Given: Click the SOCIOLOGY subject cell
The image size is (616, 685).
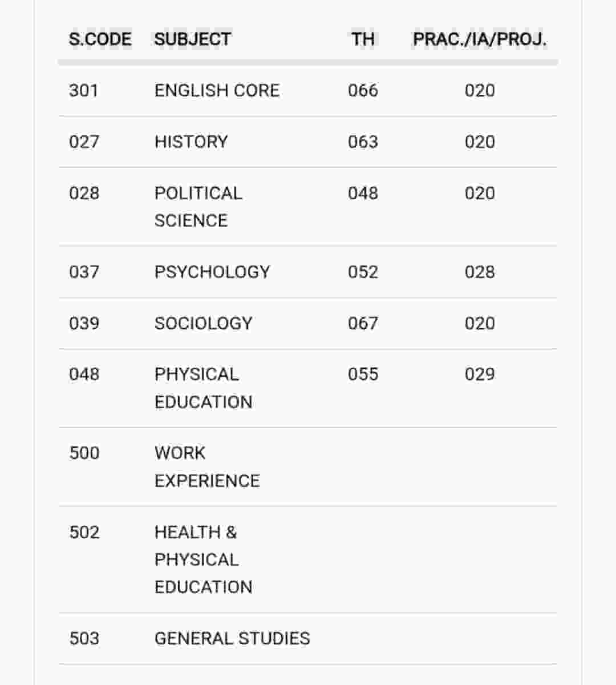Looking at the screenshot, I should [203, 323].
